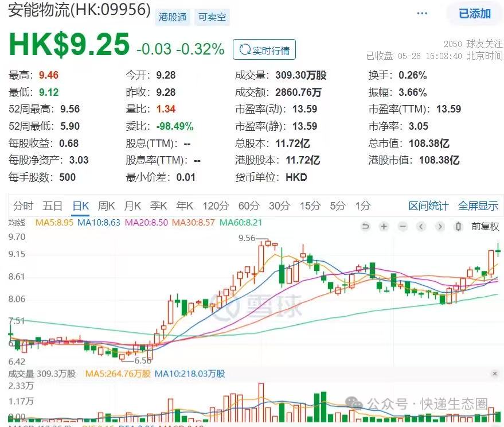Click the chart reset undo arrow icon
The width and height of the screenshot is (504, 427).
point(365,227)
